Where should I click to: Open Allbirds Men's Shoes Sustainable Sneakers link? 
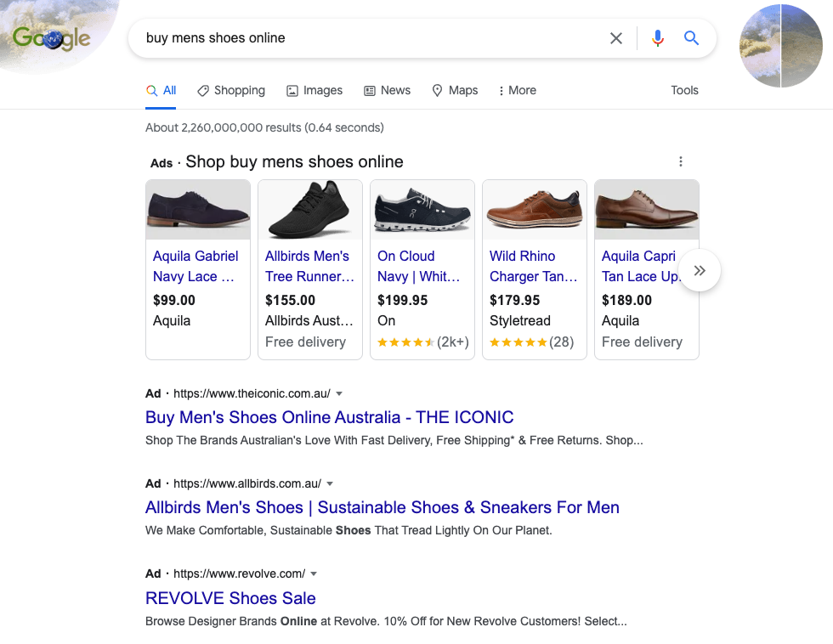click(382, 507)
